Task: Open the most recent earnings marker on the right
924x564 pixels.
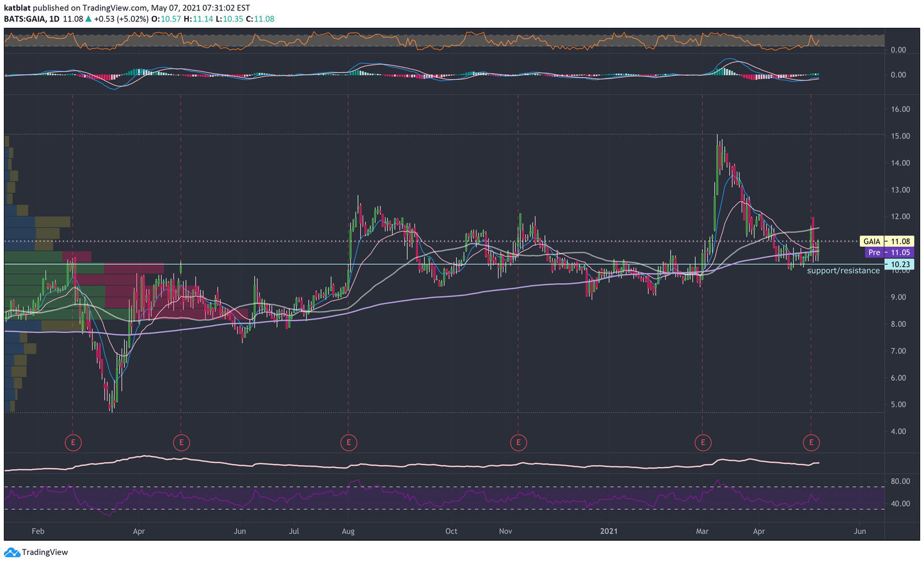Action: click(811, 443)
